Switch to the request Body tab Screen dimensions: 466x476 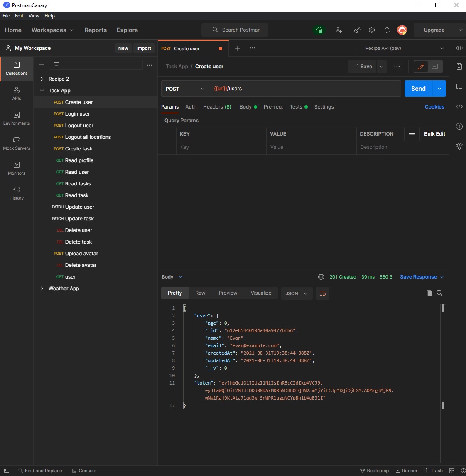tap(248, 107)
